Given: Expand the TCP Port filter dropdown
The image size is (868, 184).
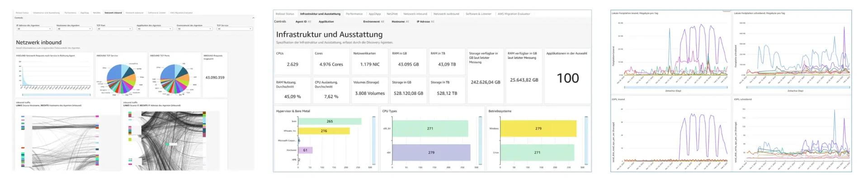Looking at the screenshot, I should point(114,29).
